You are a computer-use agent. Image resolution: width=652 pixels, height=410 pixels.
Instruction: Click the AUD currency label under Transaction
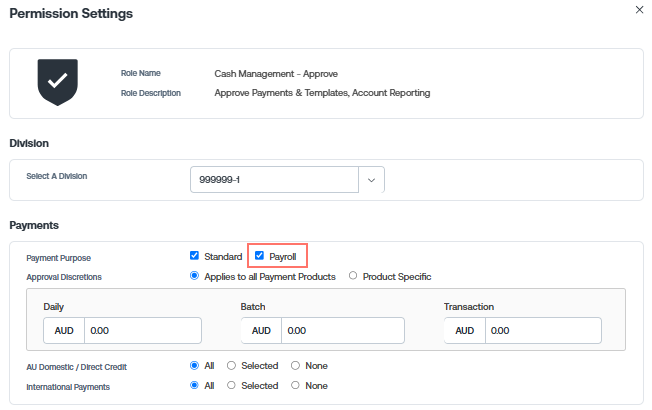tap(464, 331)
